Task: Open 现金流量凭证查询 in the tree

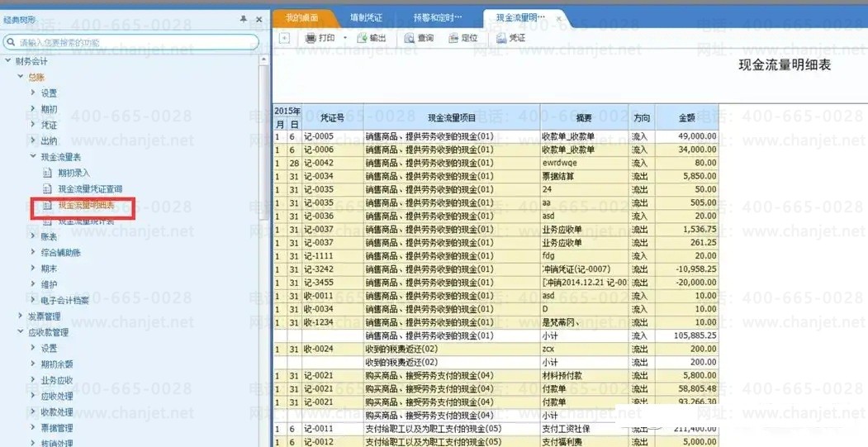Action: coord(89,189)
